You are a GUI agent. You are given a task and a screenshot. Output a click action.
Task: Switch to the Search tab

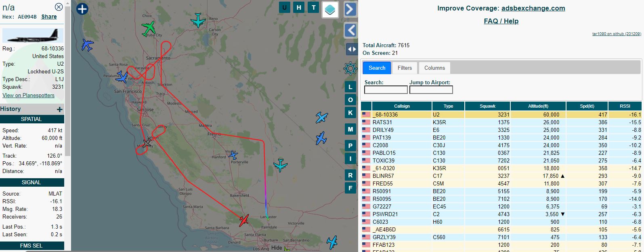pos(377,68)
